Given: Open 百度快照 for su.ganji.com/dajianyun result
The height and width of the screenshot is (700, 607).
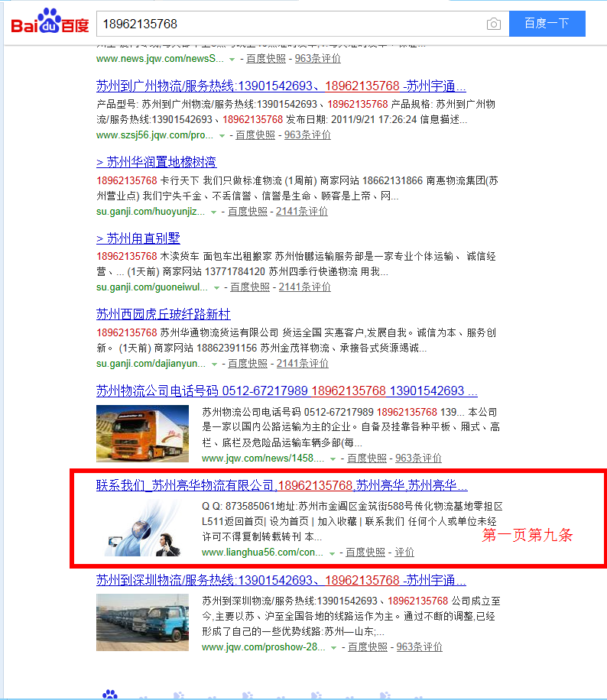Looking at the screenshot, I should (248, 364).
